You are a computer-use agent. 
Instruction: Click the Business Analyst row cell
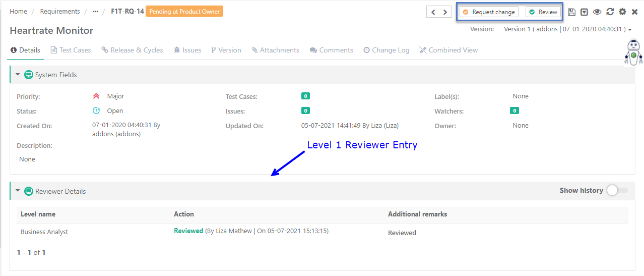44,232
